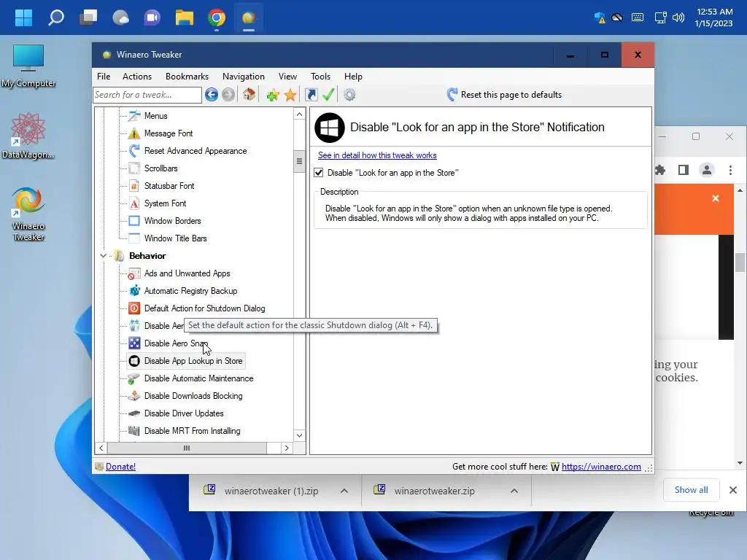Open Chrome profile avatar icon
747x560 pixels.
tap(706, 170)
